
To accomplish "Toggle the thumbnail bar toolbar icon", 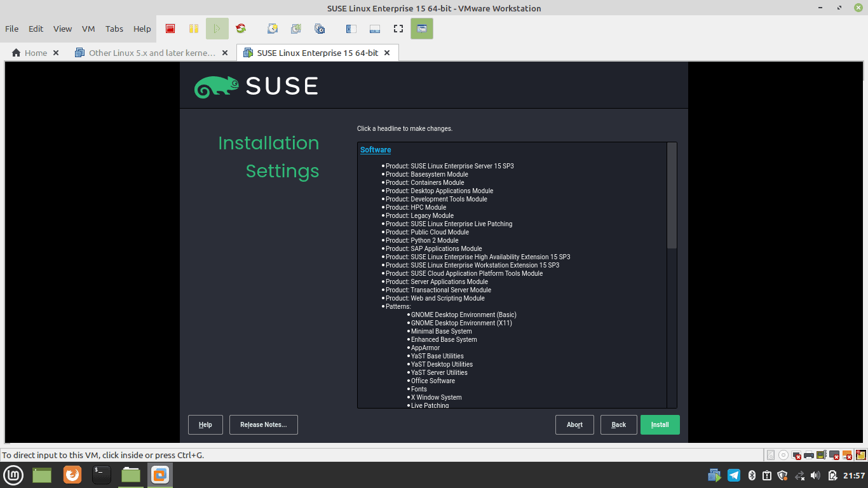I will point(374,29).
